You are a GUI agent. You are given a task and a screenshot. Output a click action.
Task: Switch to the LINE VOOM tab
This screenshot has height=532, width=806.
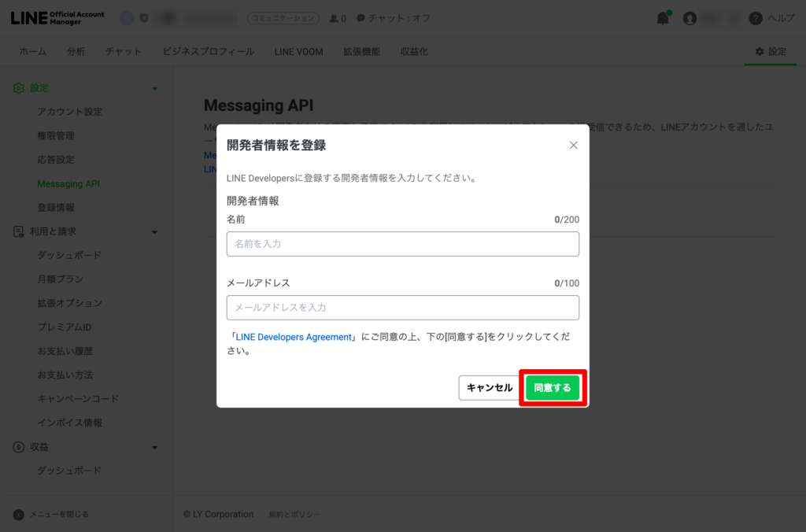(298, 51)
